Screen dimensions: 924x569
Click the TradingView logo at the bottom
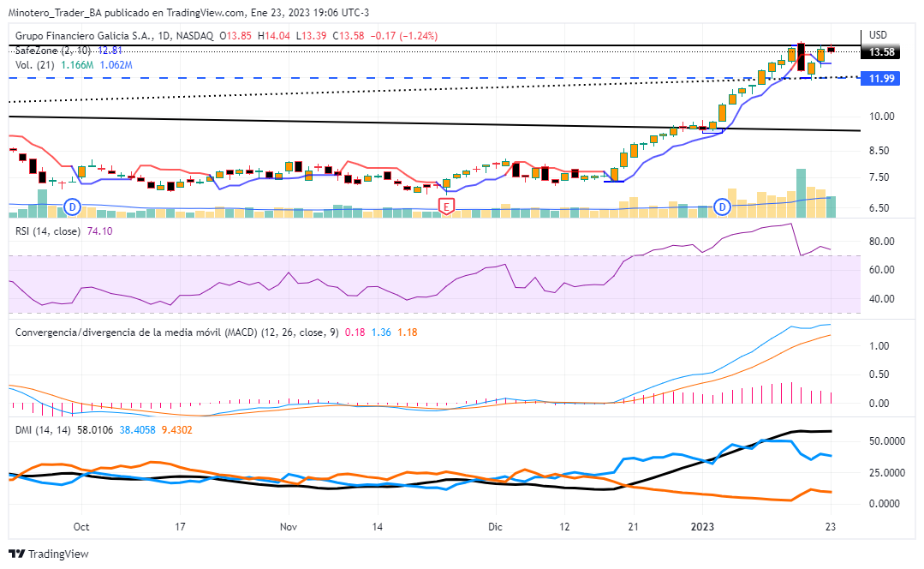[x=49, y=554]
